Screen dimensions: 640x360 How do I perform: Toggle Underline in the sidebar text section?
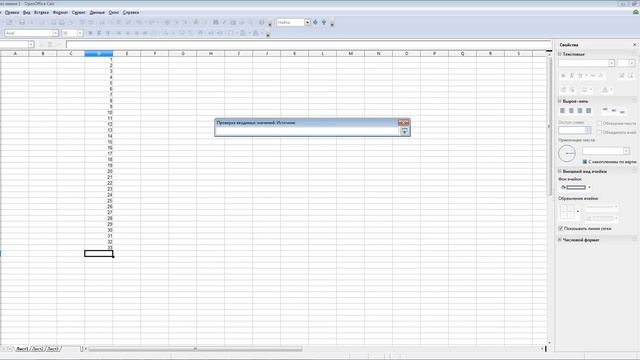tap(580, 76)
